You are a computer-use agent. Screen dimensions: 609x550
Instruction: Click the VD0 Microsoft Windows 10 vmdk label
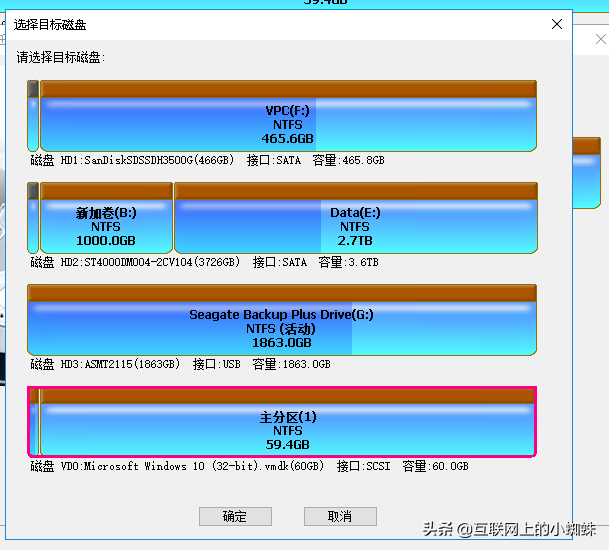pos(177,466)
